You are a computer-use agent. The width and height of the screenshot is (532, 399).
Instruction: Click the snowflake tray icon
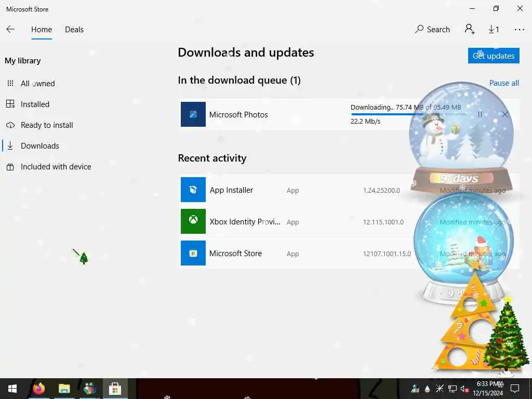coord(440,389)
